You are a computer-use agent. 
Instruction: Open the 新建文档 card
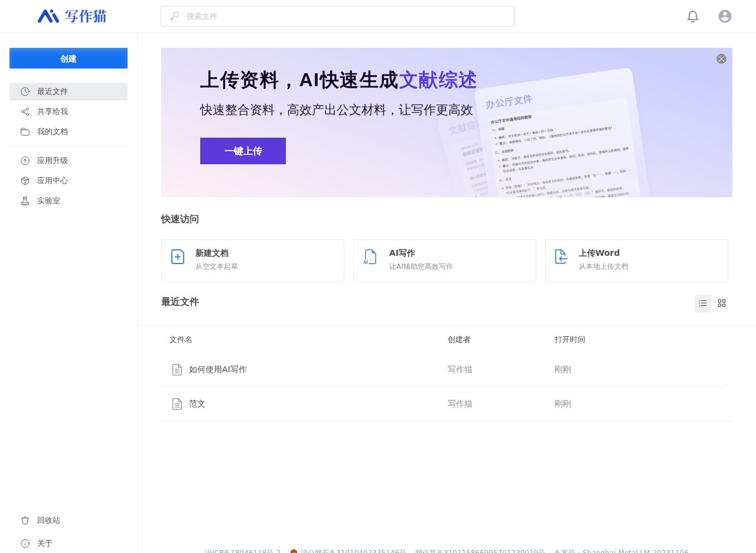pos(253,260)
